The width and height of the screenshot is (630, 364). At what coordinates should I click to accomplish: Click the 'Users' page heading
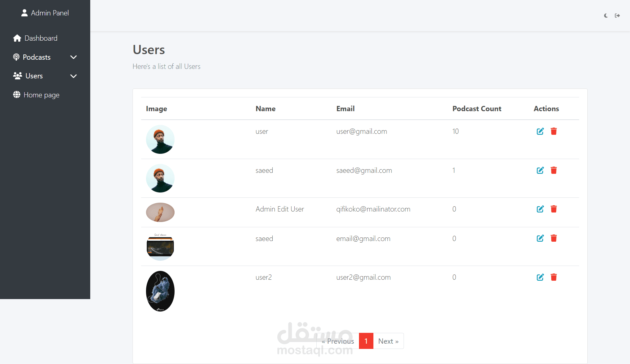click(x=149, y=50)
